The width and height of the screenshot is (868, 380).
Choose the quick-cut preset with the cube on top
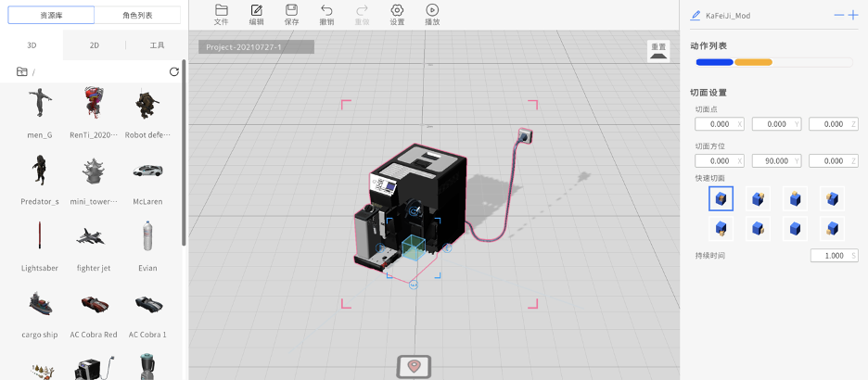[795, 198]
